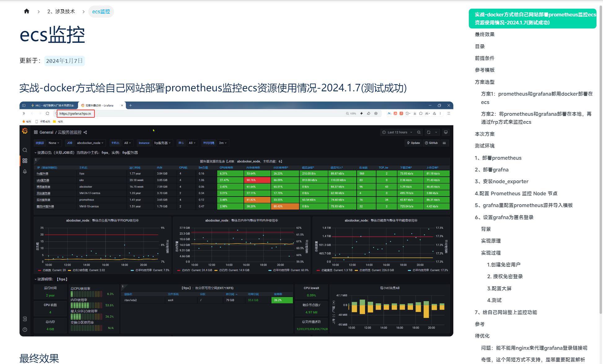Click the Grafana sidebar search icon
603x364 pixels.
[25, 150]
